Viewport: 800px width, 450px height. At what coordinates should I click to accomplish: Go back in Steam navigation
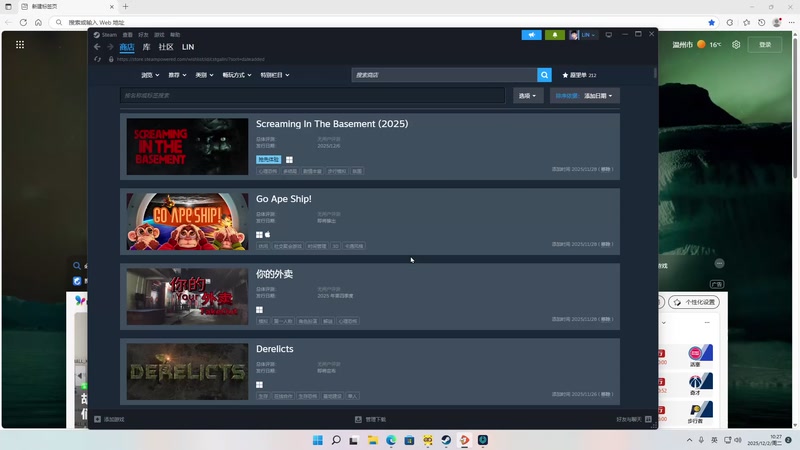[97, 47]
